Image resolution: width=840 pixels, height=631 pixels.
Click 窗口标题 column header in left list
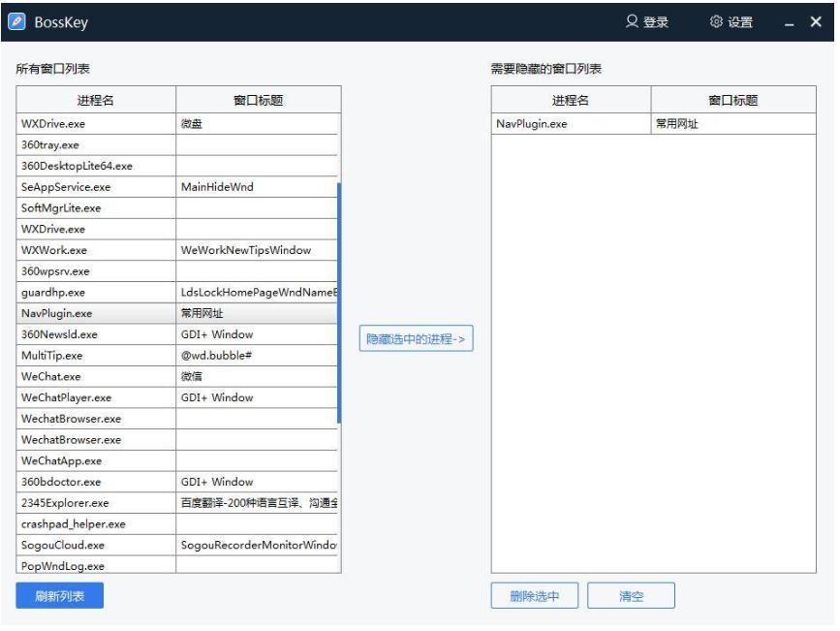pos(258,101)
